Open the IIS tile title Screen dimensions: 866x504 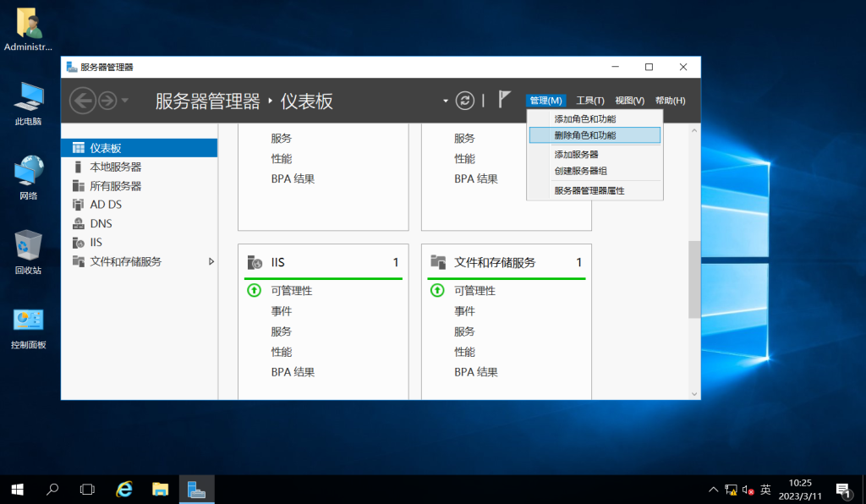(277, 262)
